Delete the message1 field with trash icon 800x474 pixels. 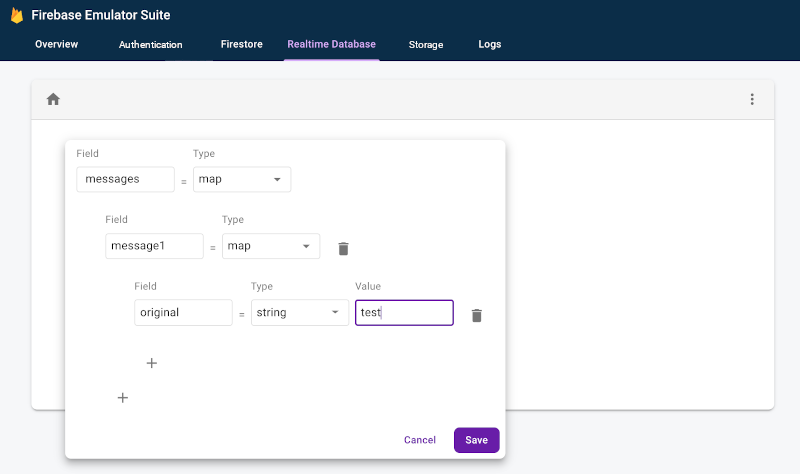(343, 248)
